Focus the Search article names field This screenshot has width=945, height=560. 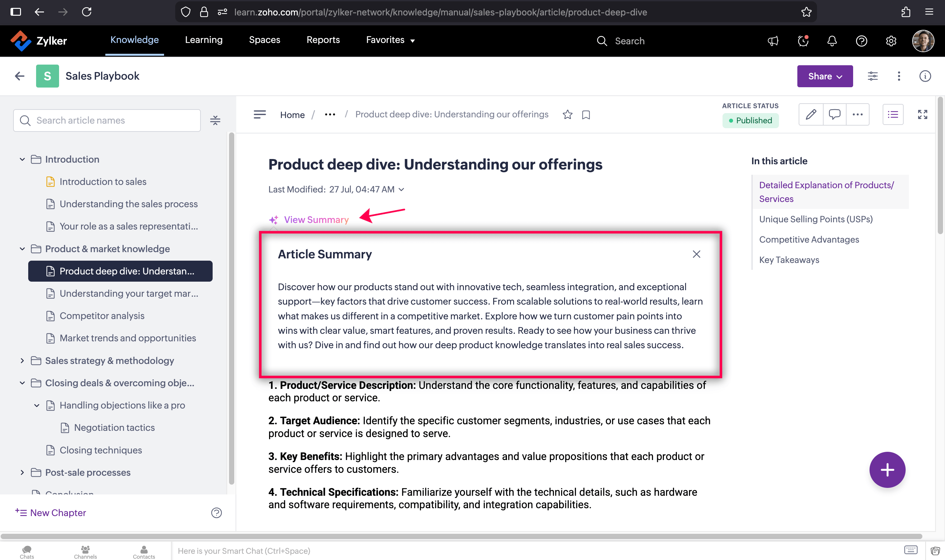107,120
